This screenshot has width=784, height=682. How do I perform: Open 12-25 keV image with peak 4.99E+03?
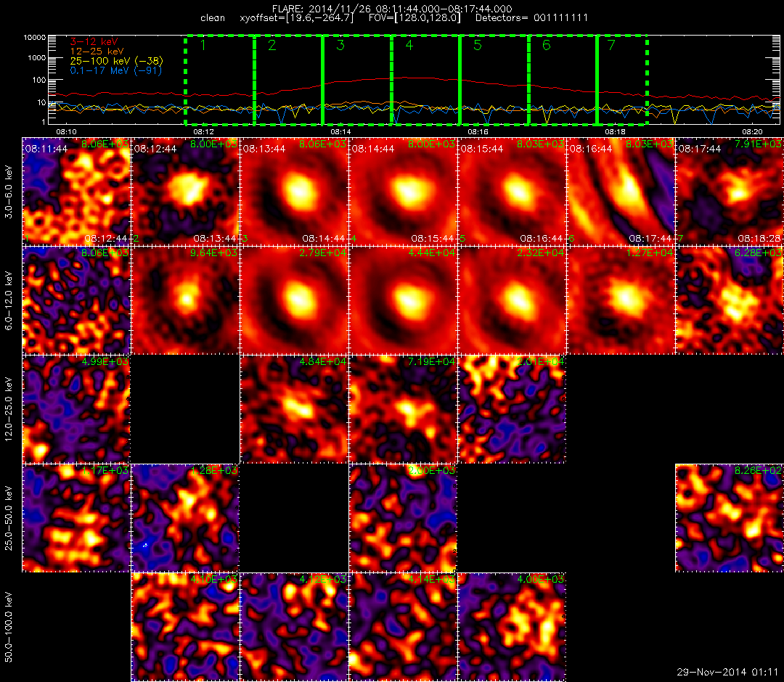[x=76, y=409]
